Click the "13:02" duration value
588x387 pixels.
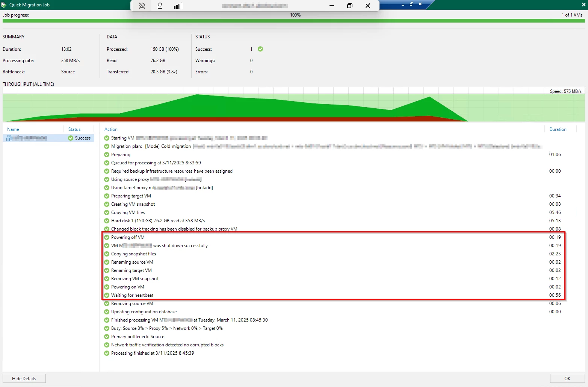pos(66,49)
